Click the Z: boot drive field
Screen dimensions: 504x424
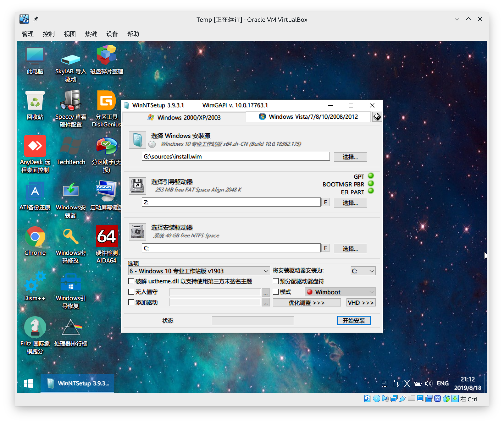pyautogui.click(x=231, y=202)
